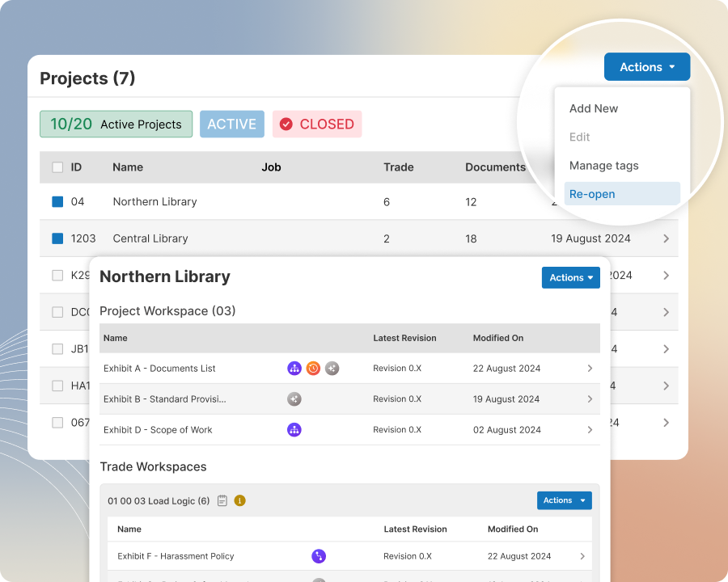Check the HA1 project row checkbox
The width and height of the screenshot is (728, 582).
[x=57, y=386]
